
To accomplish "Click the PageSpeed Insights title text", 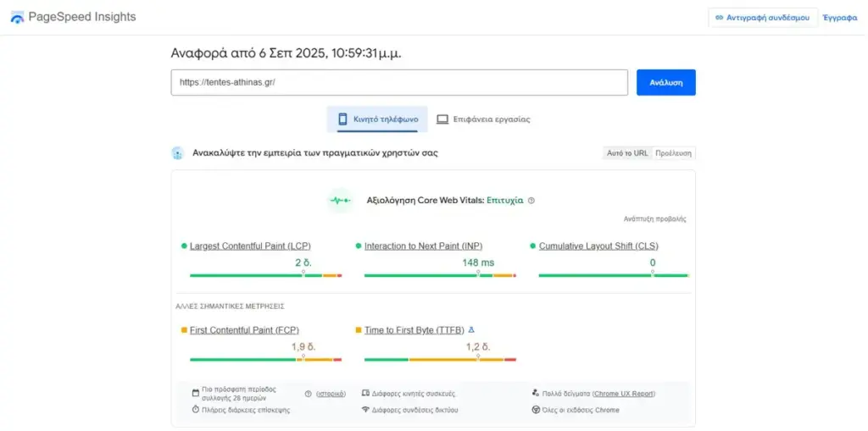I will 82,17.
